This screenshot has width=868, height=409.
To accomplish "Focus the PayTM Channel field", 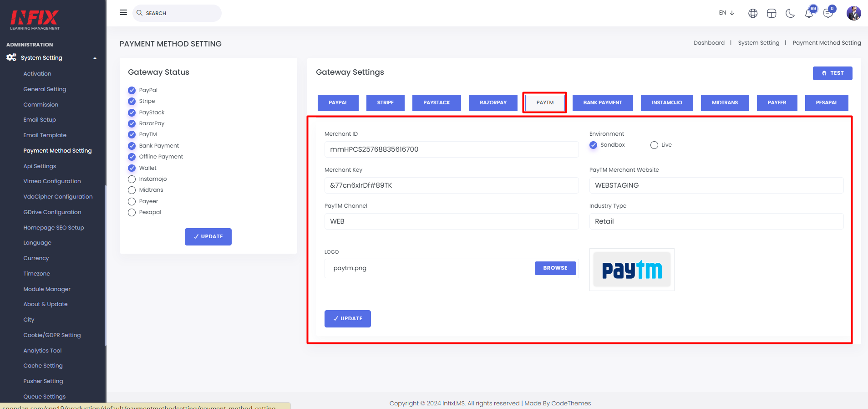I will [x=452, y=221].
